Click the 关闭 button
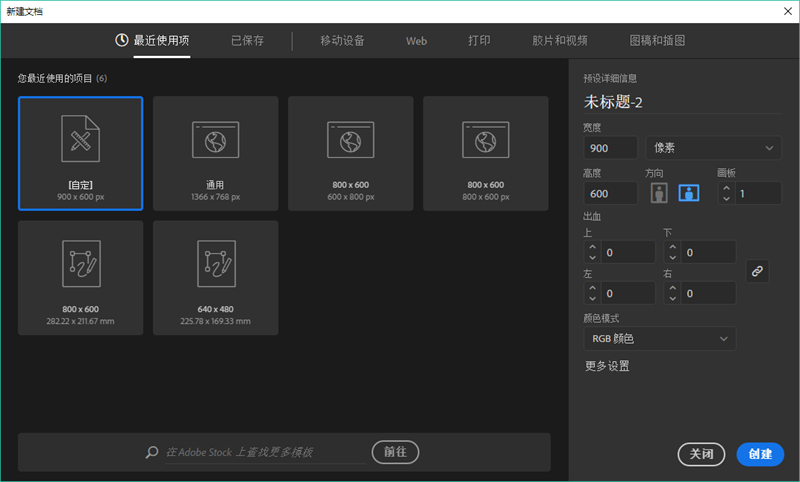This screenshot has height=482, width=800. [x=701, y=454]
